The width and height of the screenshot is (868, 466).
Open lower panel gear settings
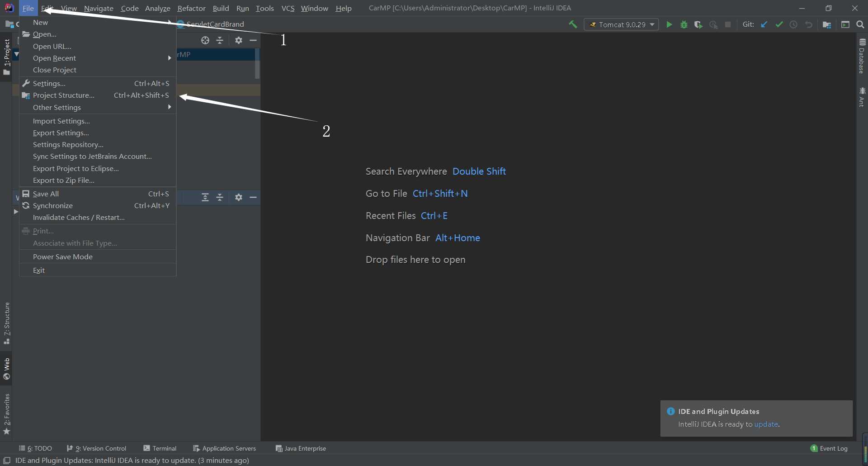[x=239, y=197]
